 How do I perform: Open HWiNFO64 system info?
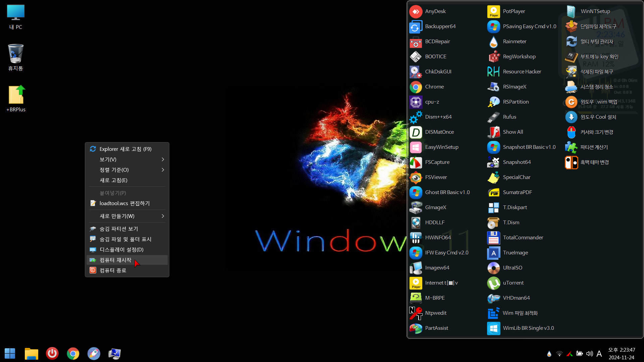(430, 238)
